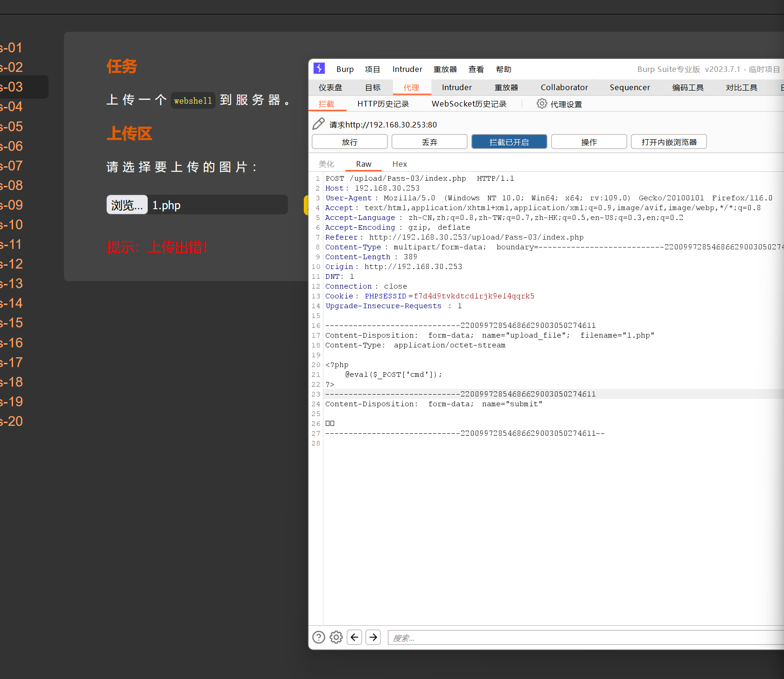
Task: Open the 操作 action button
Action: click(589, 141)
